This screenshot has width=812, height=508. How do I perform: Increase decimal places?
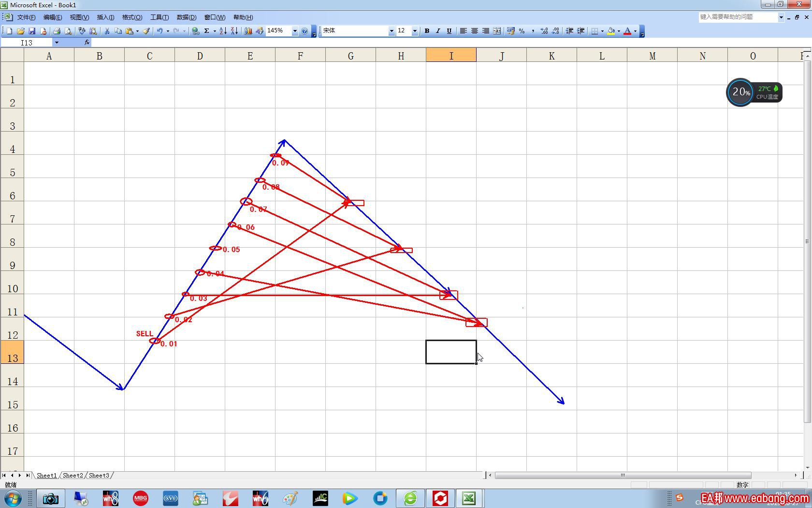click(x=544, y=31)
